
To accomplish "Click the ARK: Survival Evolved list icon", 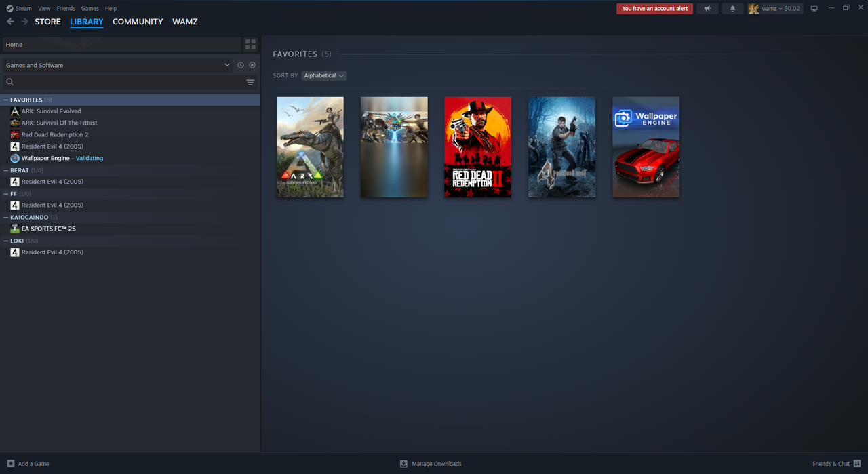I will (15, 111).
